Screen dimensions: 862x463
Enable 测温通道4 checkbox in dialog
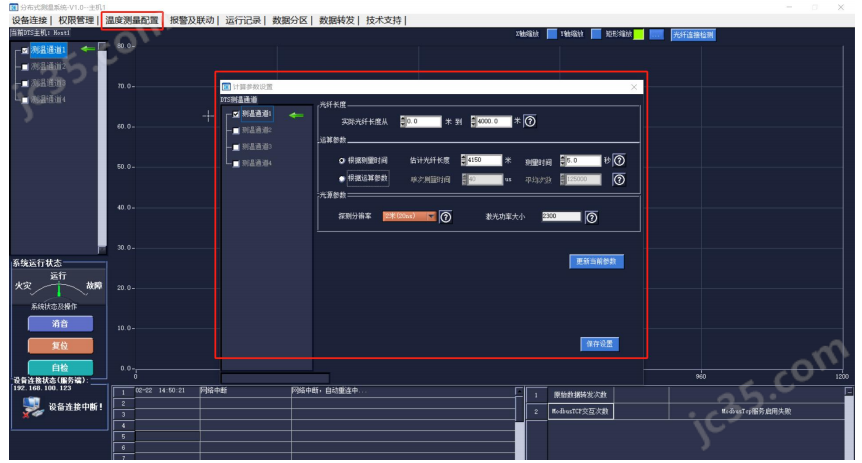click(x=236, y=164)
